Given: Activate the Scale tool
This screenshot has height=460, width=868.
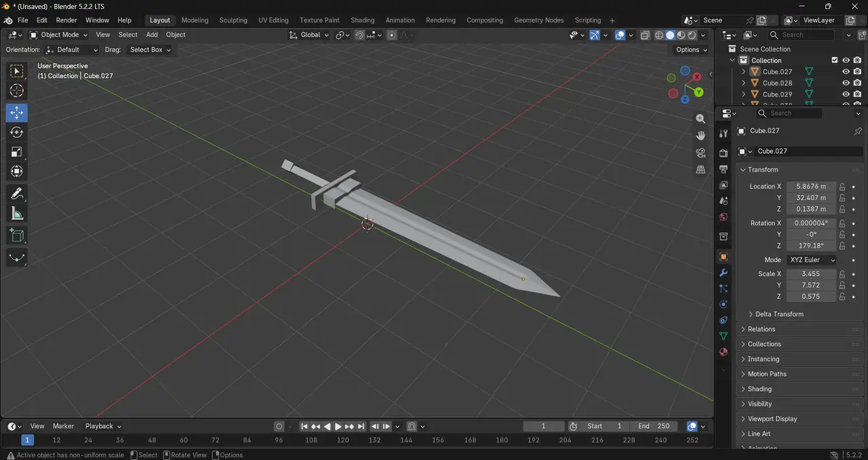Looking at the screenshot, I should point(17,152).
